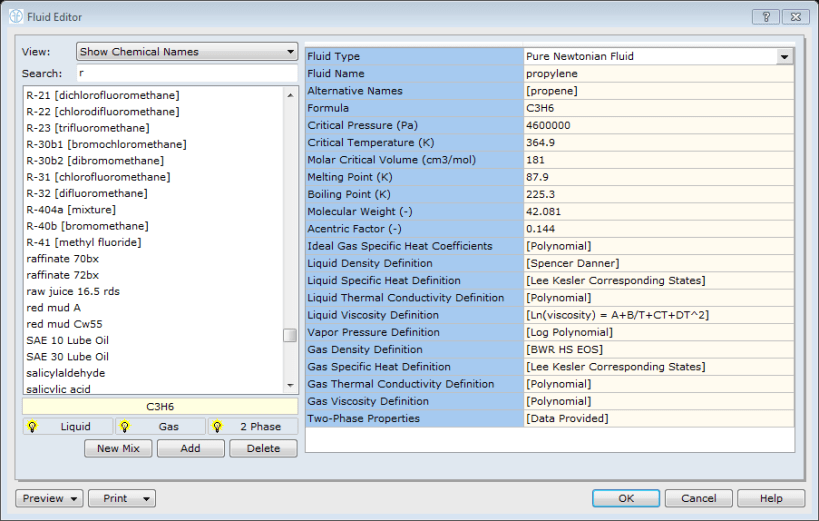Image resolution: width=819 pixels, height=521 pixels.
Task: Click the New Mix button
Action: coord(118,448)
